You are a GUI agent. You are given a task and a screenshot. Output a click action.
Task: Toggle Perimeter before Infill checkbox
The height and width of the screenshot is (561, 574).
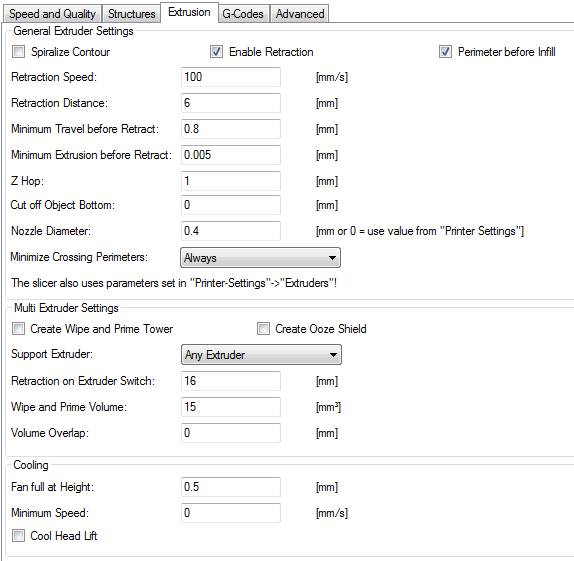[445, 52]
